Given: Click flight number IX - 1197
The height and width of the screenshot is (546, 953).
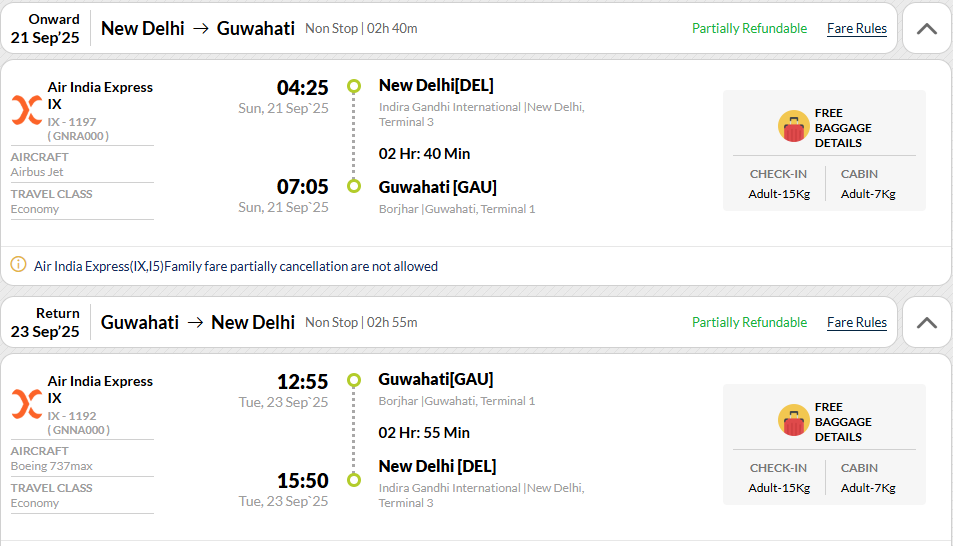Looking at the screenshot, I should coord(72,122).
